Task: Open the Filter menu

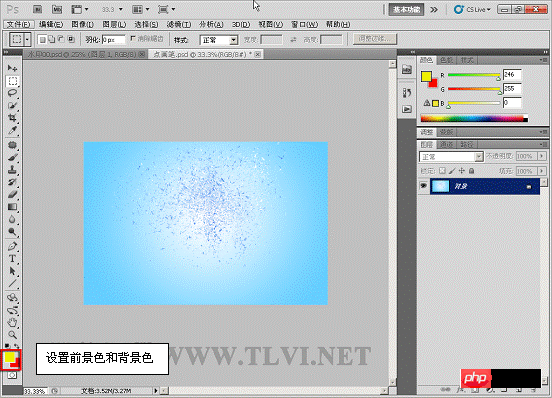Action: (x=179, y=24)
